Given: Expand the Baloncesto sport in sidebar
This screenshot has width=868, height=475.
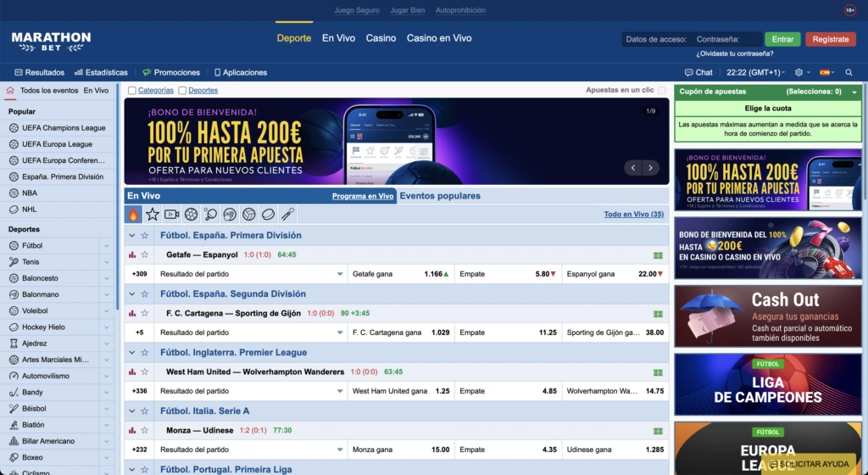Looking at the screenshot, I should click(106, 278).
